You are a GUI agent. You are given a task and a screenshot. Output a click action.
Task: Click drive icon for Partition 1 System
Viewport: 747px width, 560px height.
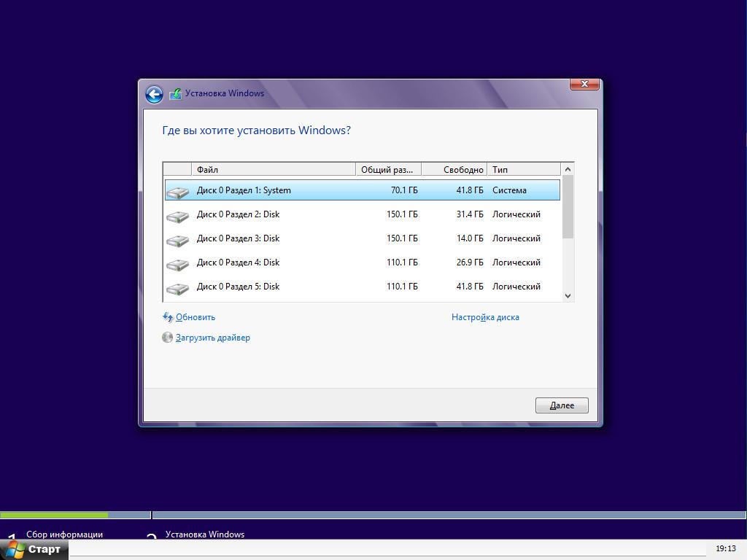177,192
